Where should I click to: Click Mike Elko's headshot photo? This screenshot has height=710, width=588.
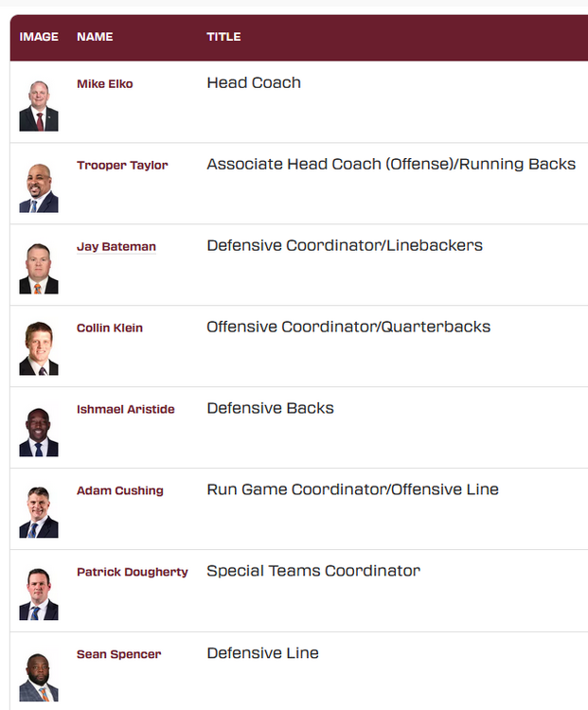(x=39, y=105)
